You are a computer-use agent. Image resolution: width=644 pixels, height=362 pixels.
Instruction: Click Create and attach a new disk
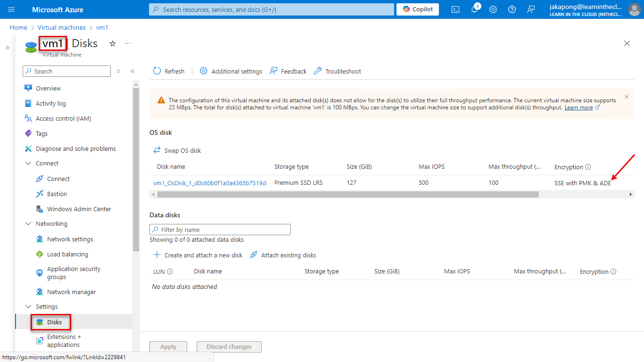coord(198,255)
